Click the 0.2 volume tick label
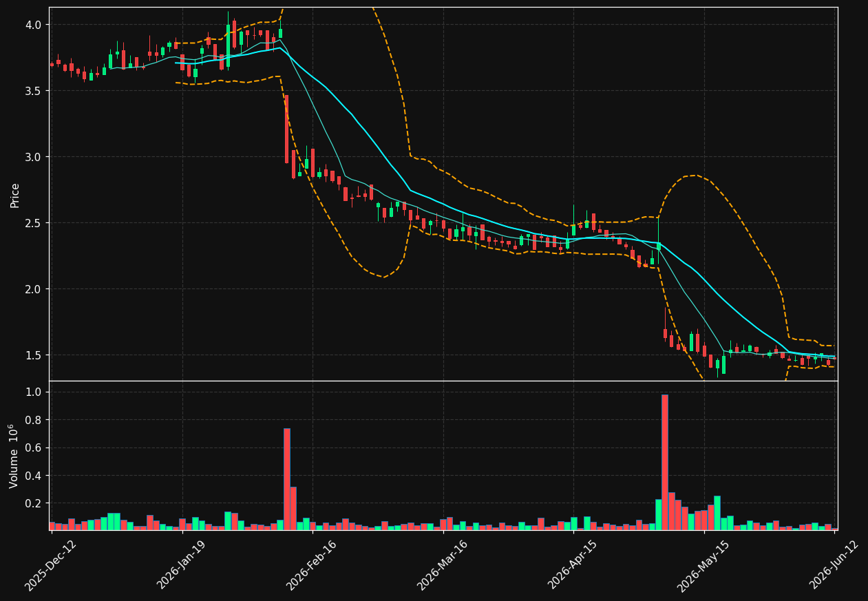Screen dimensions: 868x601 tap(34, 503)
